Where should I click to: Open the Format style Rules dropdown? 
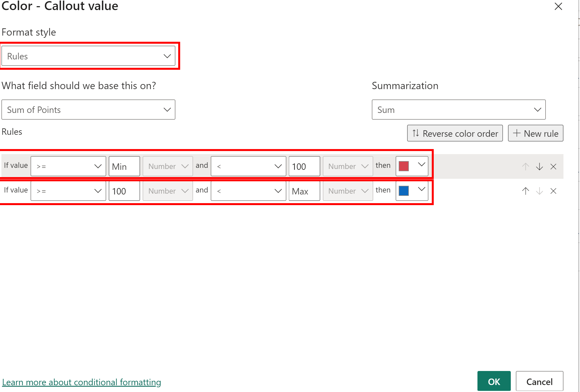point(88,56)
